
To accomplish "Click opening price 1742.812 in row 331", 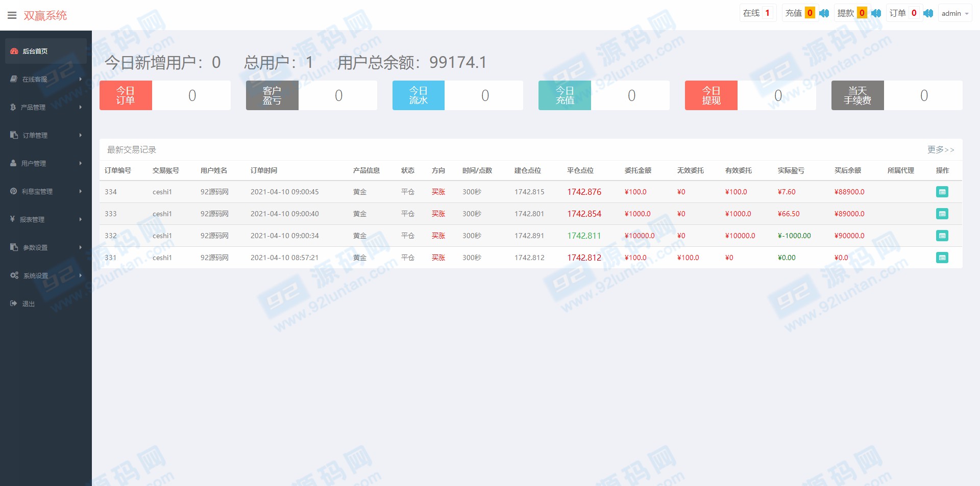I will [529, 258].
